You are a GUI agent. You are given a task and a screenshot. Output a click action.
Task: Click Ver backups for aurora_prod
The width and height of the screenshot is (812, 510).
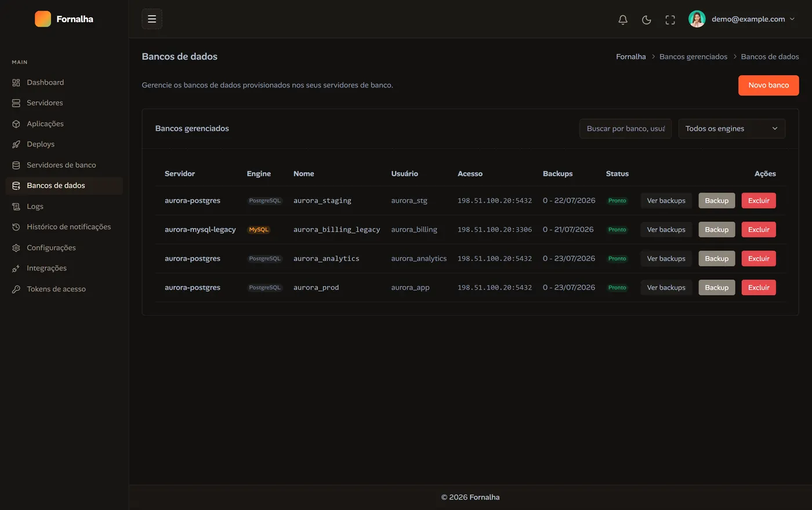click(x=666, y=287)
